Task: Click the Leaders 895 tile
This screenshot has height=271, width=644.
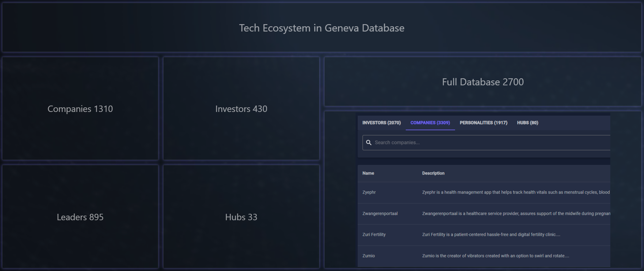Action: 80,217
